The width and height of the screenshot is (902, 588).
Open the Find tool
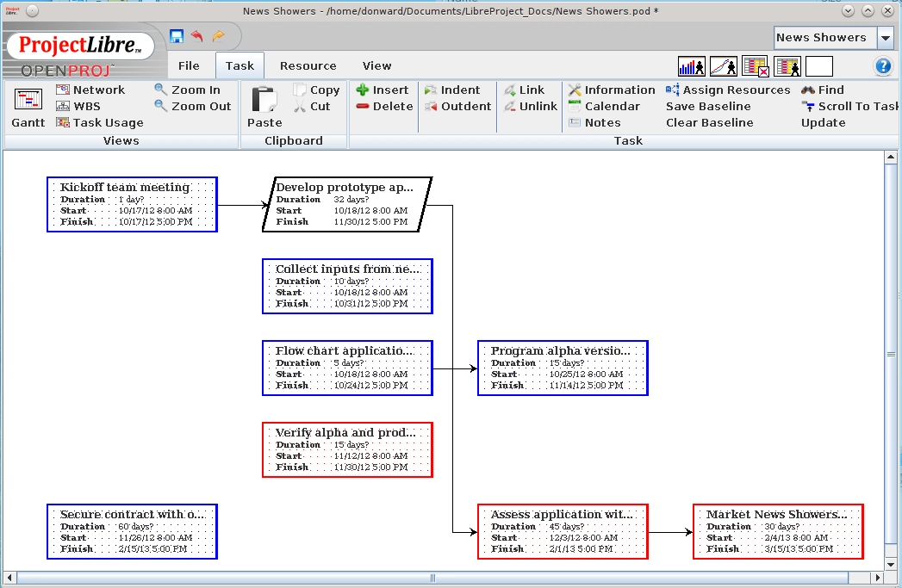click(x=823, y=90)
